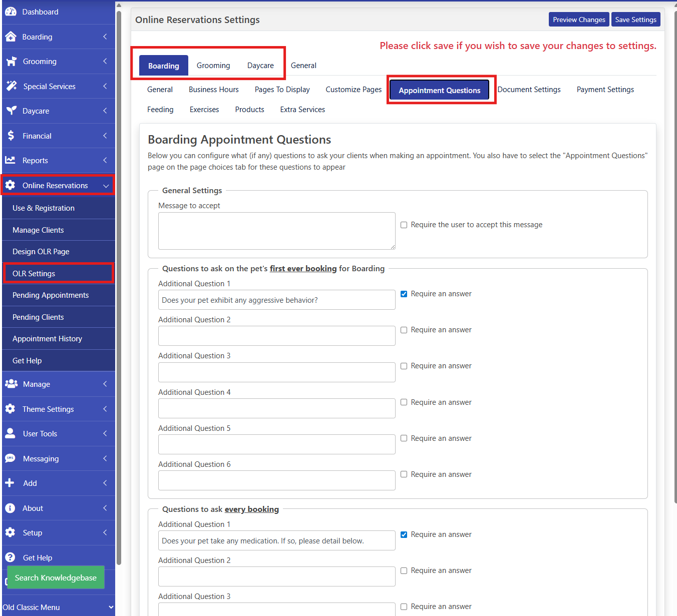The image size is (677, 616).
Task: Open Use & Registration in sidebar
Action: pos(59,208)
